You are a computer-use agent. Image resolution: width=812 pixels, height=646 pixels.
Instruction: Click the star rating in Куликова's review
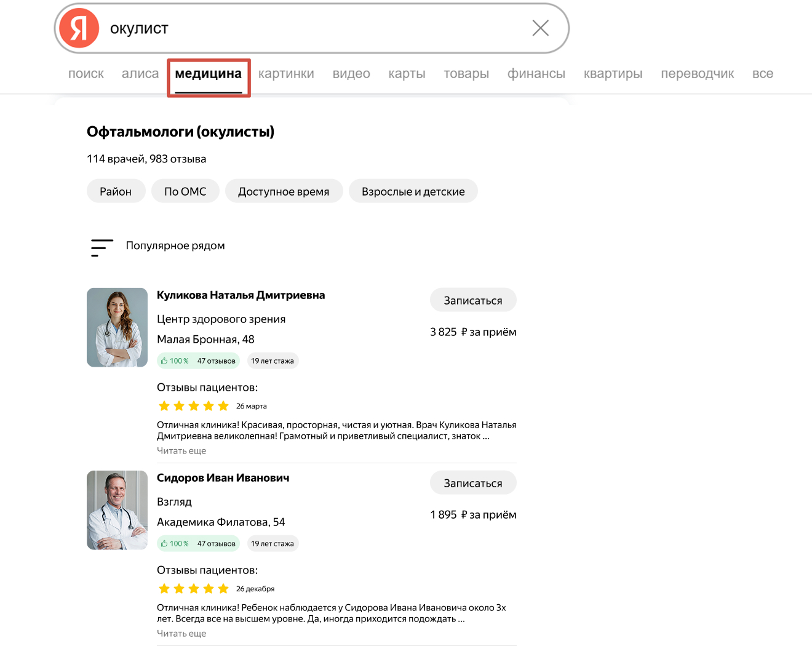pos(193,406)
